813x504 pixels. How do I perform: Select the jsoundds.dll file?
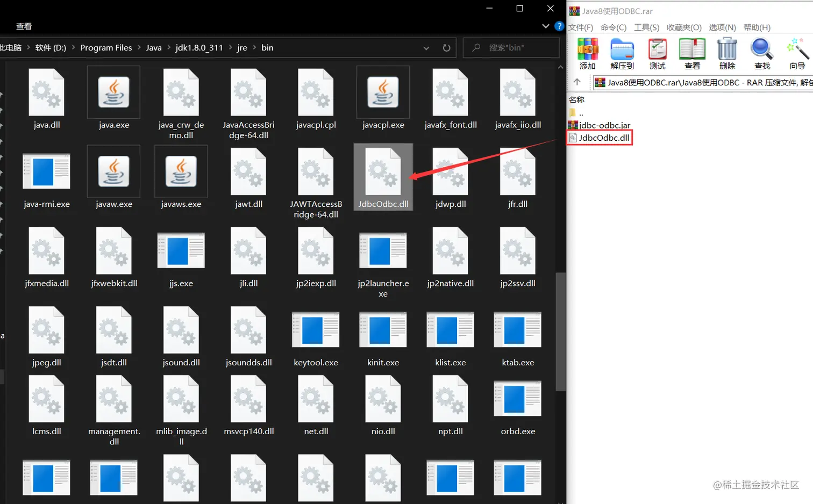tap(248, 337)
